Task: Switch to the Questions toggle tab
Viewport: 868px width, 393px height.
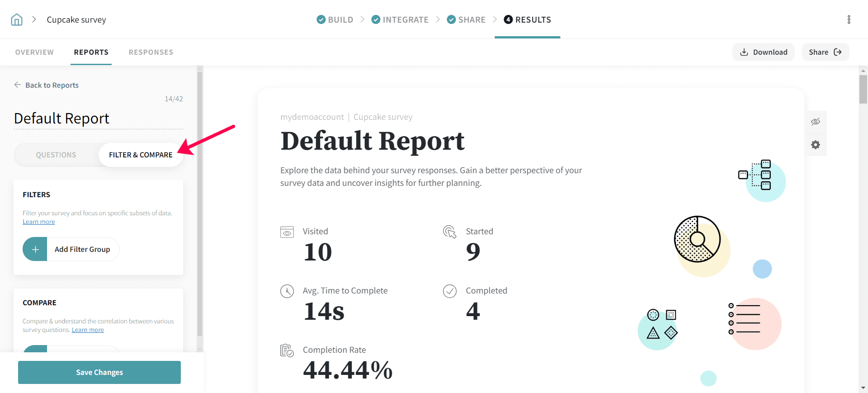Action: (56, 155)
